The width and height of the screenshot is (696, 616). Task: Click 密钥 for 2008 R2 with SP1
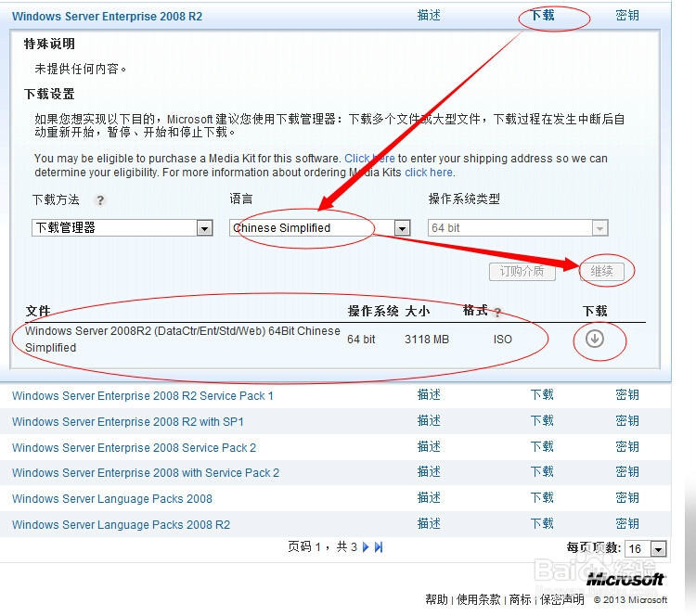[627, 421]
